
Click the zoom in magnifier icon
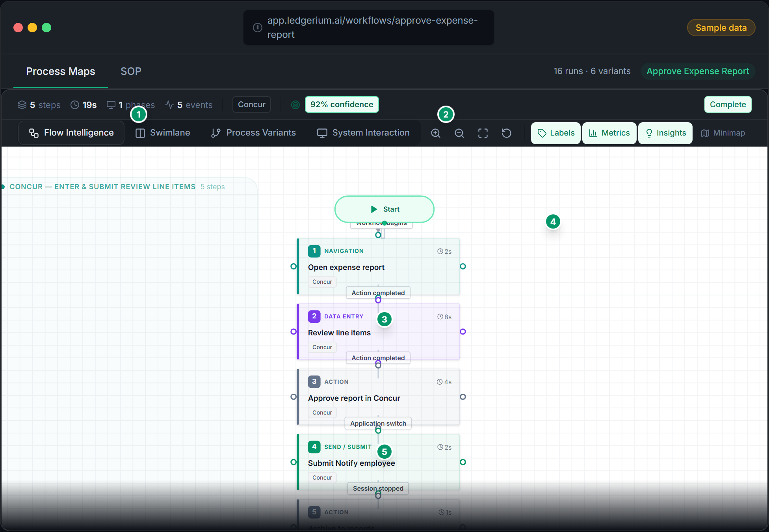click(436, 133)
